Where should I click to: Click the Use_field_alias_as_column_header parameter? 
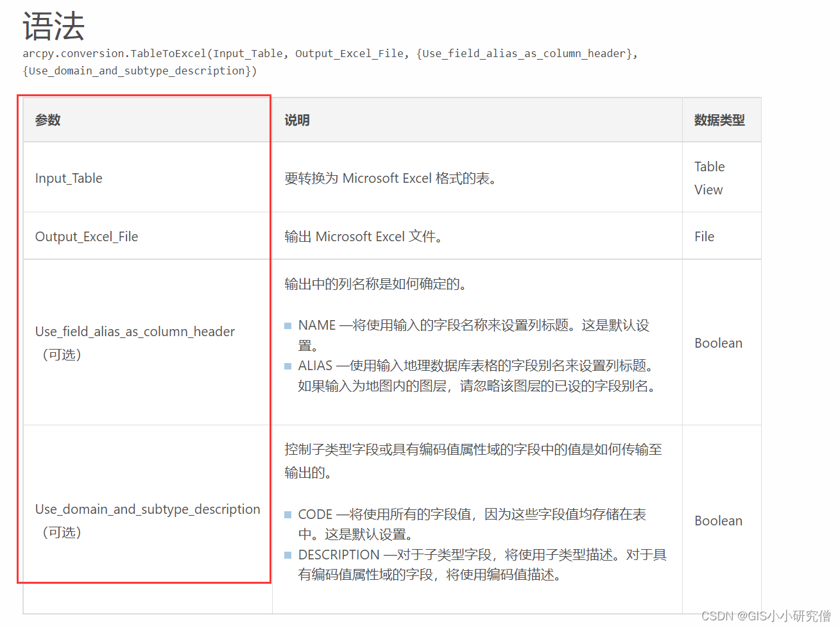[135, 332]
